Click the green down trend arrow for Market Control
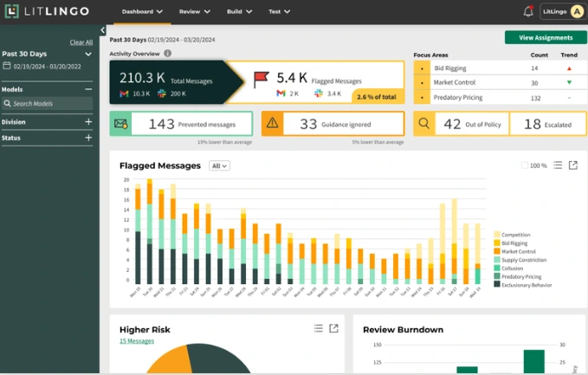 click(x=569, y=82)
